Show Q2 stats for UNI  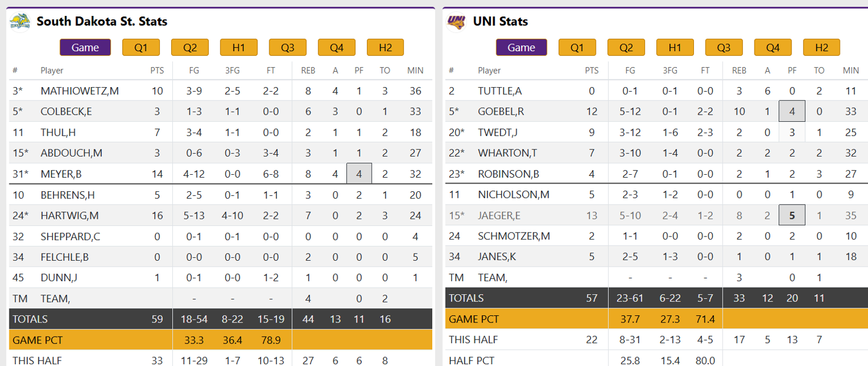point(626,47)
